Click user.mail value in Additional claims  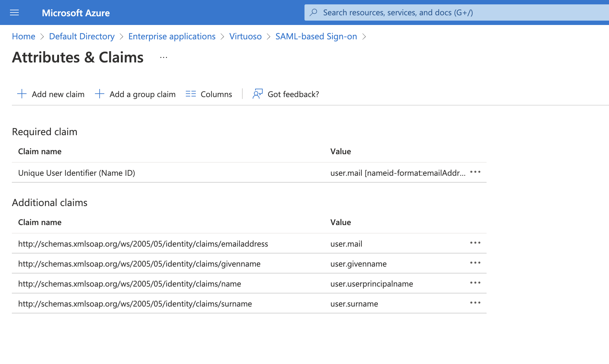coord(346,244)
